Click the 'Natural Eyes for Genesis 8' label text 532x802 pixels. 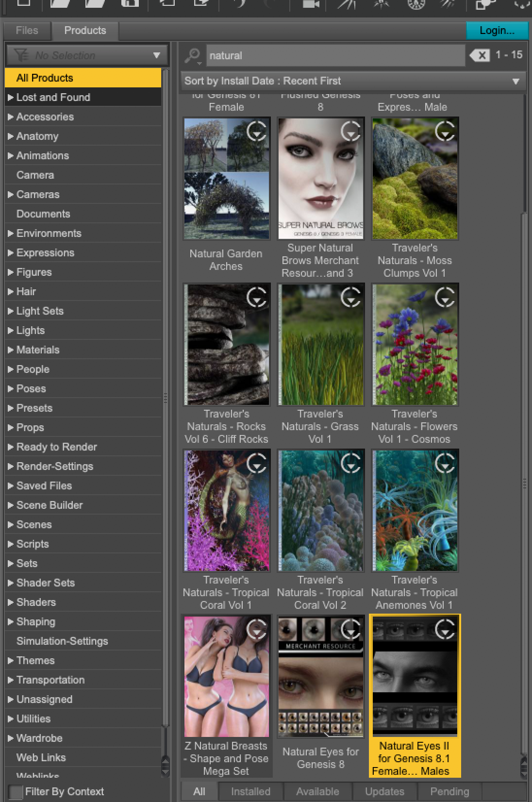pos(320,758)
